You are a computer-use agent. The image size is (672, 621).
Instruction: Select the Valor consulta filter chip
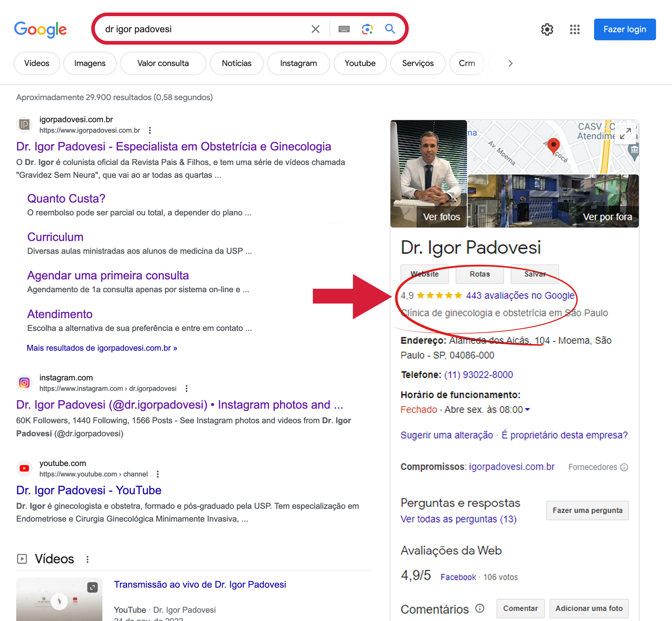tap(163, 63)
